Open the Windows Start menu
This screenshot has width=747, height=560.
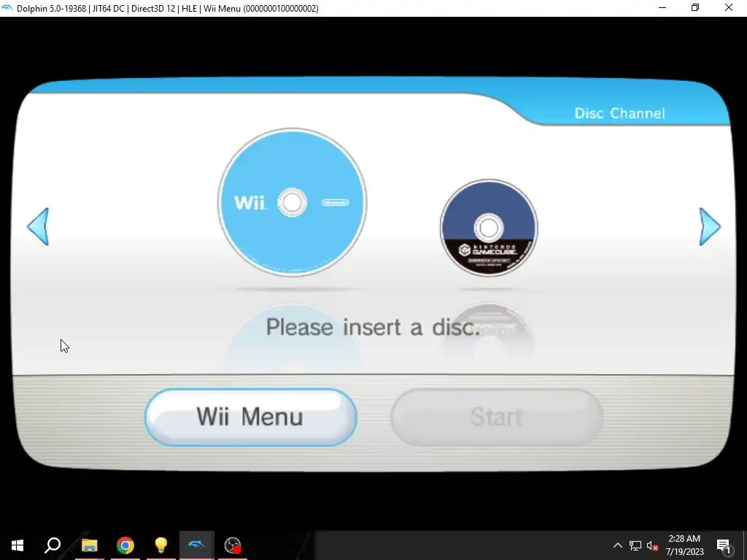click(18, 545)
